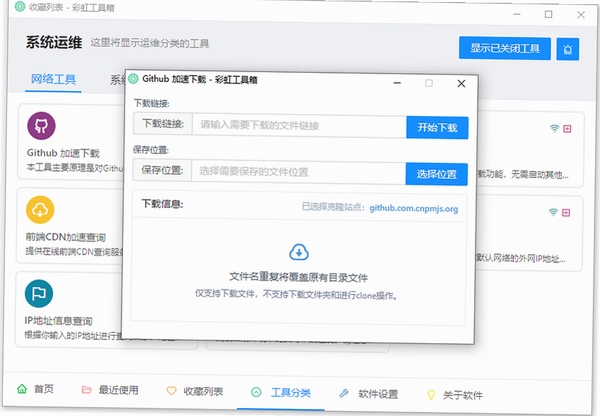
Task: Click the 关于软件 lightbulb icon
Action: [x=431, y=395]
